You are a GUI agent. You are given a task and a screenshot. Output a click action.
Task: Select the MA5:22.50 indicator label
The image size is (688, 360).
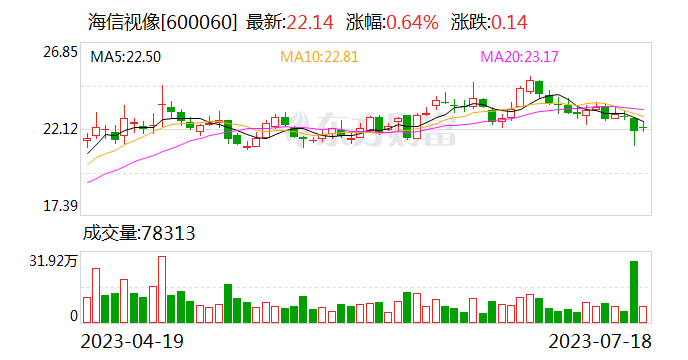(x=125, y=57)
